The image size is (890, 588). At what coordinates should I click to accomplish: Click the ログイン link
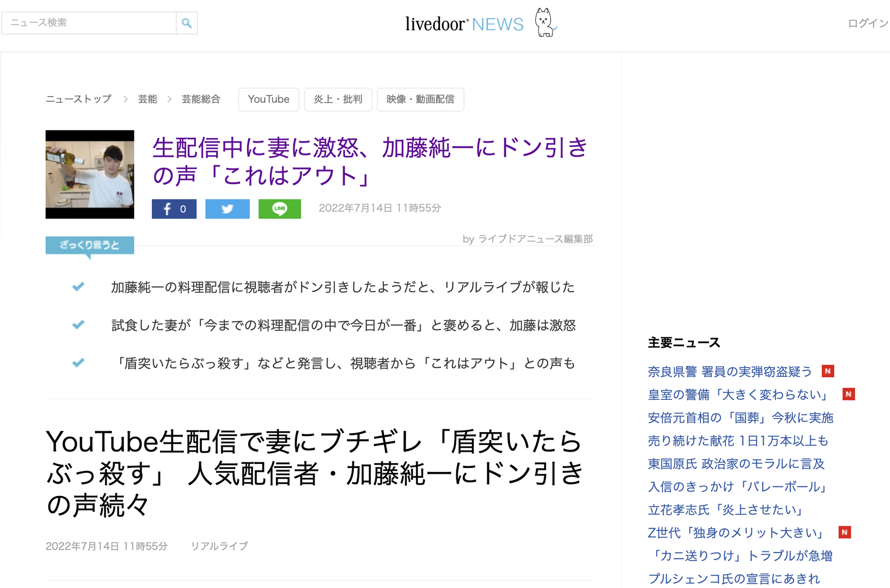tap(868, 23)
